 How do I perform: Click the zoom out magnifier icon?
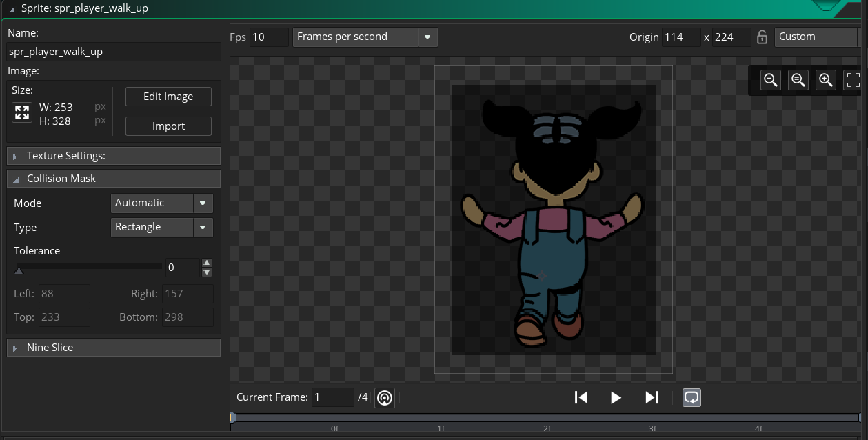771,80
